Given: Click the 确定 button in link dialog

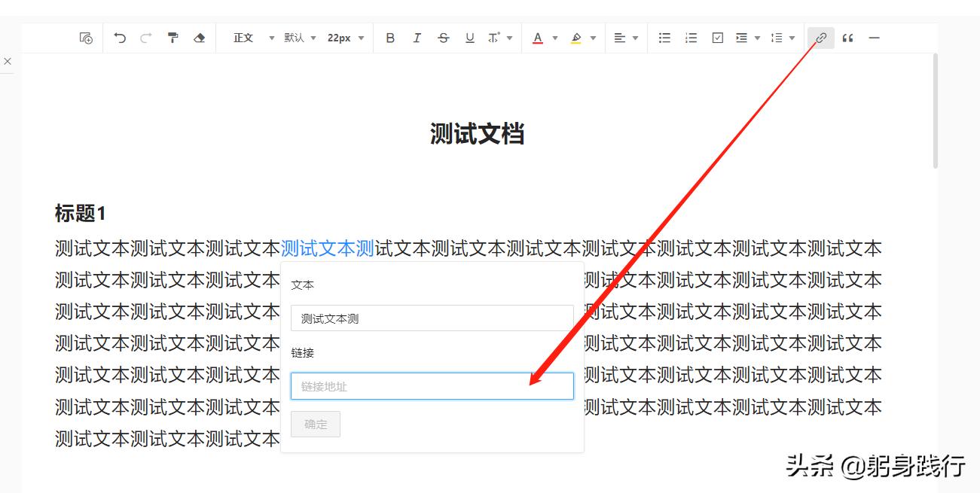Looking at the screenshot, I should pos(315,424).
